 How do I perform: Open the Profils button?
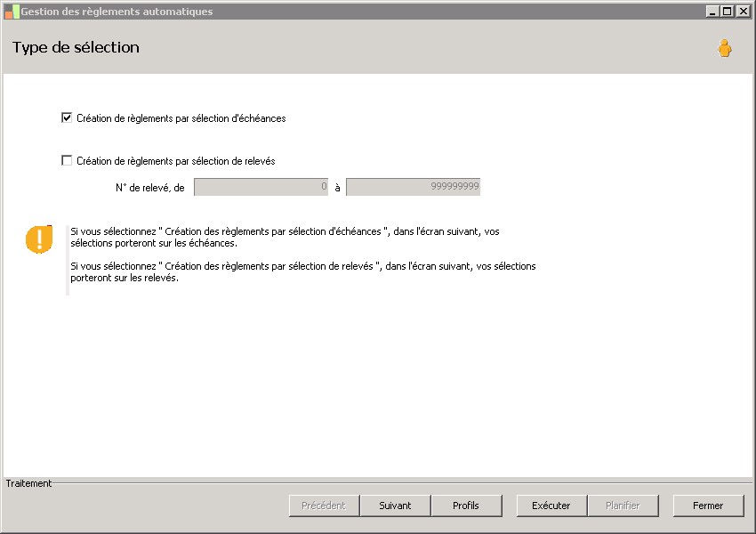click(466, 506)
